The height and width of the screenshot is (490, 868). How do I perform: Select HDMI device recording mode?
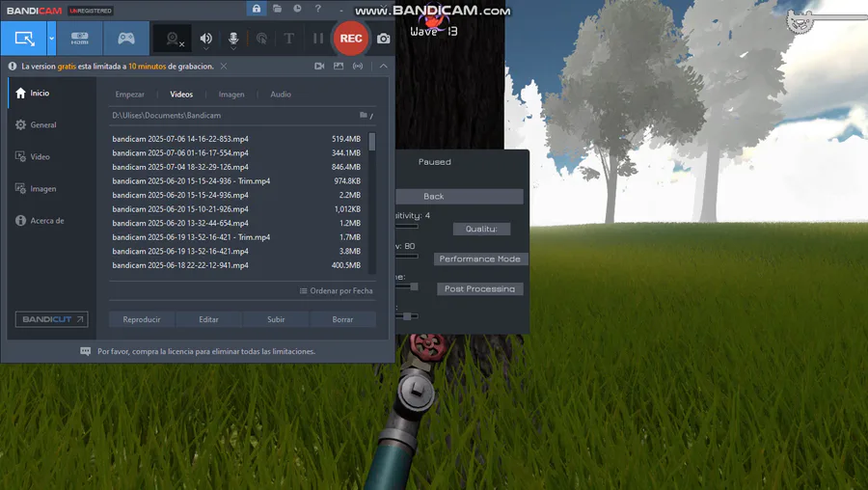point(80,39)
